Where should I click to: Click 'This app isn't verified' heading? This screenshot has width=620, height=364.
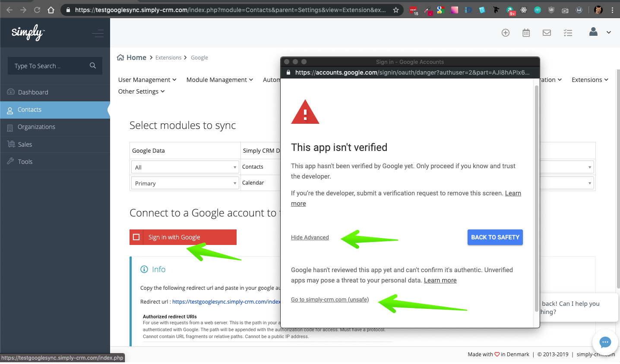339,147
